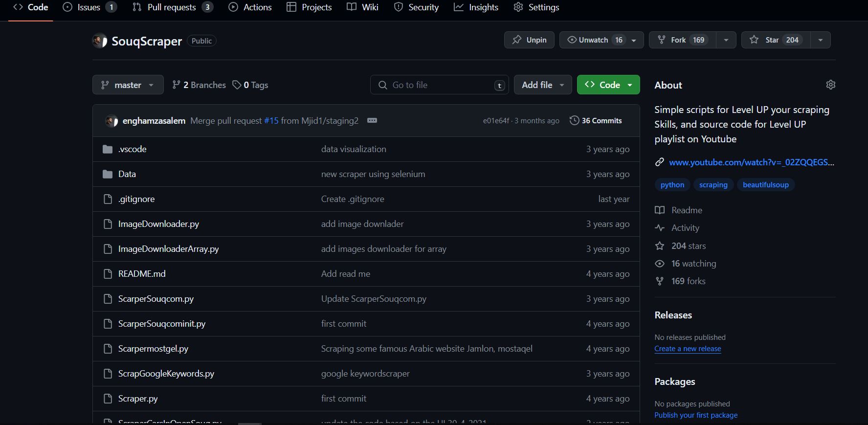
Task: View the 36 Commits history
Action: click(x=596, y=121)
